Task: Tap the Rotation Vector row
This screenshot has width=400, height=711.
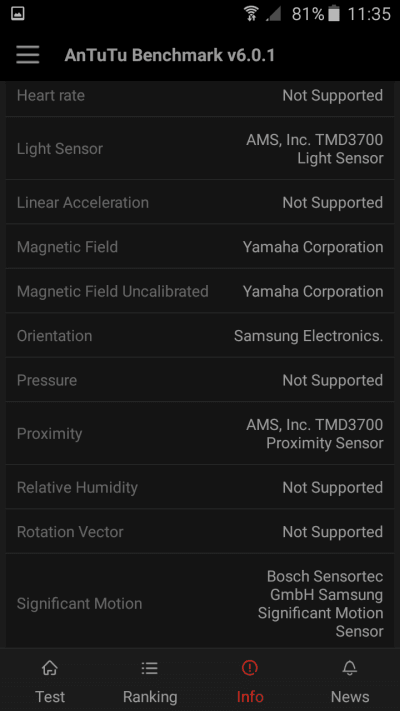Action: (200, 531)
